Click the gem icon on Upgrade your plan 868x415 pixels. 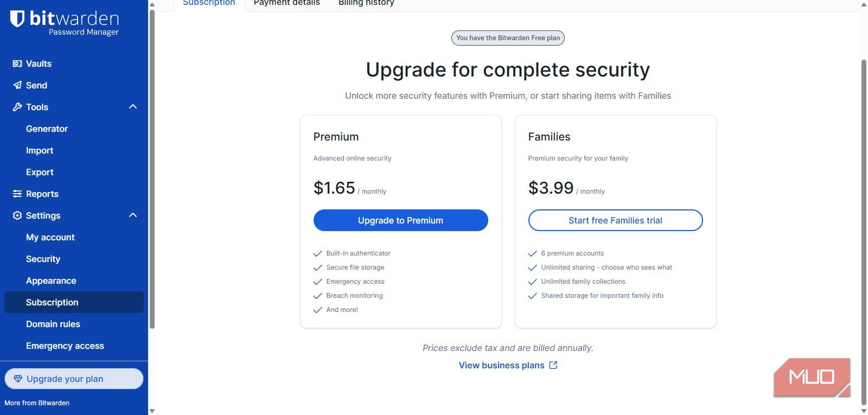click(18, 379)
